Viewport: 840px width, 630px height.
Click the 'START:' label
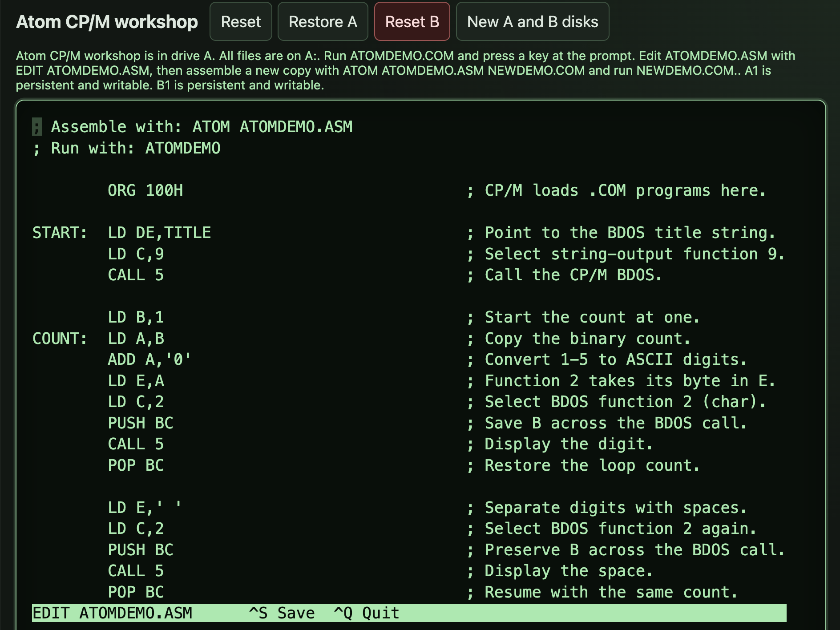(x=60, y=233)
